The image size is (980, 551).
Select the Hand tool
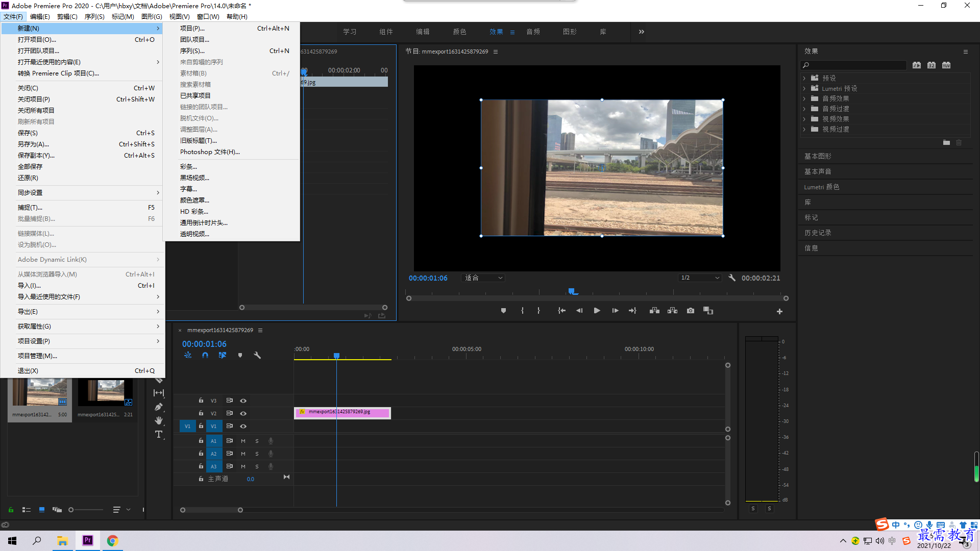coord(159,420)
